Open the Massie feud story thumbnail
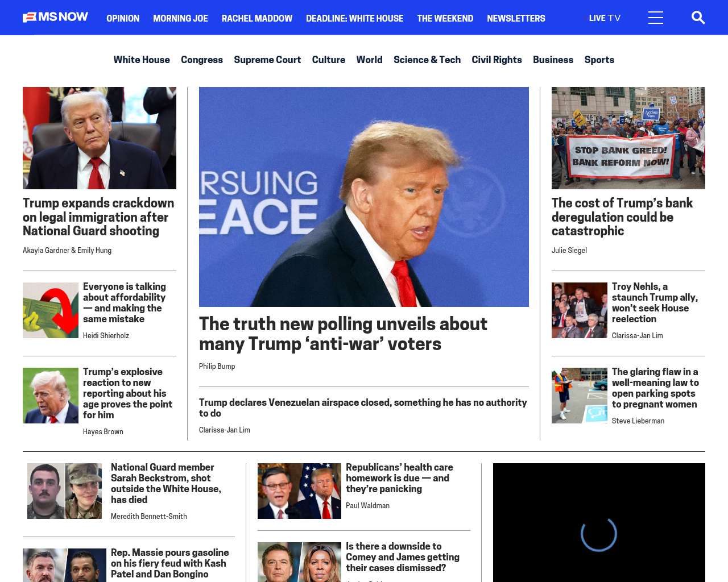The image size is (728, 582). click(64, 566)
